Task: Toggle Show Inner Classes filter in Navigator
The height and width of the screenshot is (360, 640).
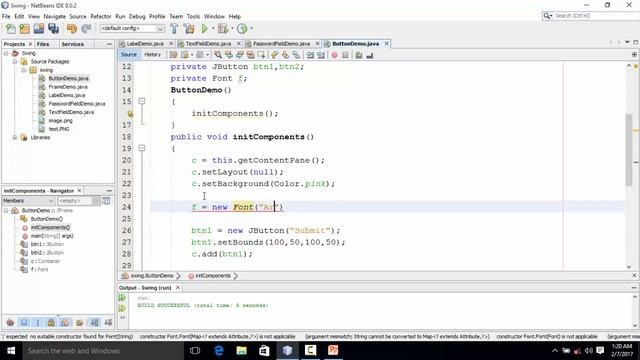Action: tap(65, 323)
